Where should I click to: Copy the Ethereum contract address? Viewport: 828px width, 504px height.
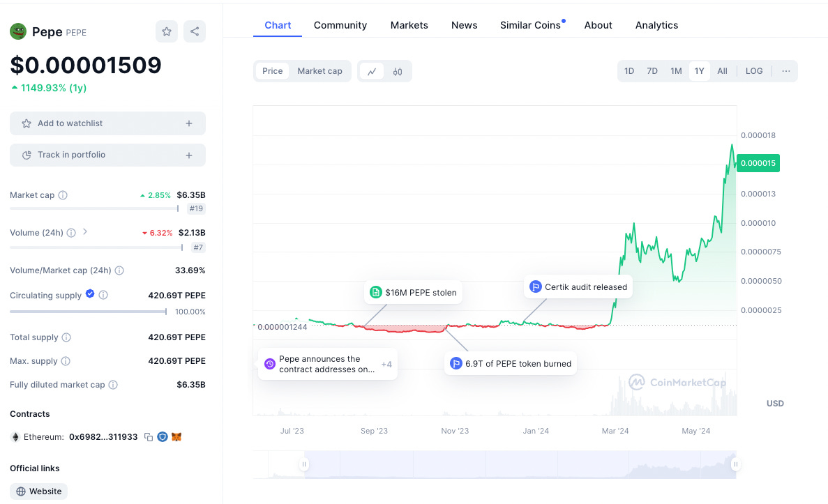click(x=149, y=437)
